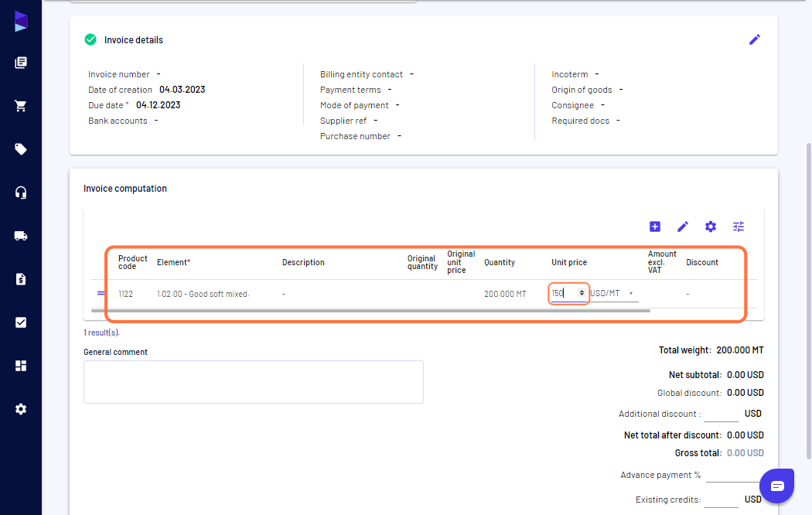
Task: Click the due date value 04.12.2023
Action: pos(159,105)
